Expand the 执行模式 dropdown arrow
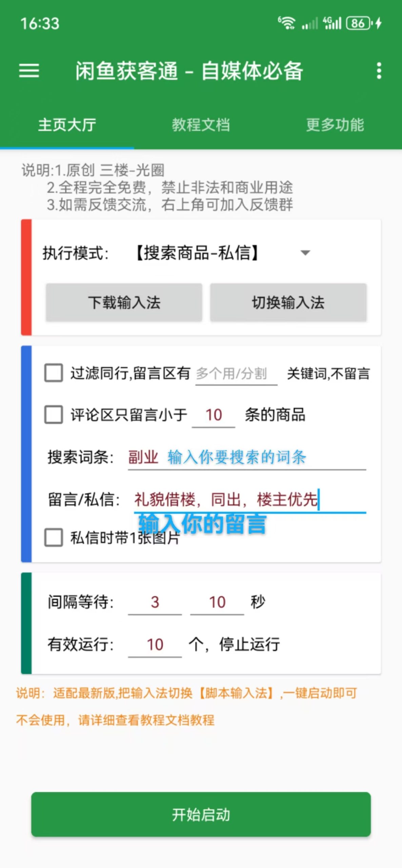The image size is (402, 868). tap(305, 253)
